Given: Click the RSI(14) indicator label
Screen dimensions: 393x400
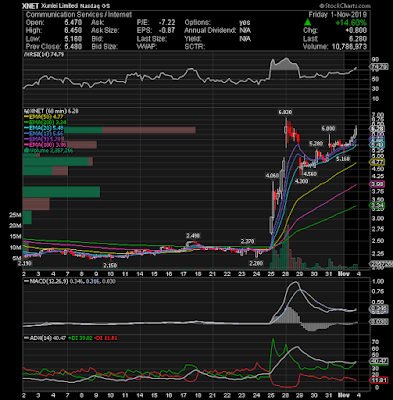Looking at the screenshot, I should (x=44, y=54).
